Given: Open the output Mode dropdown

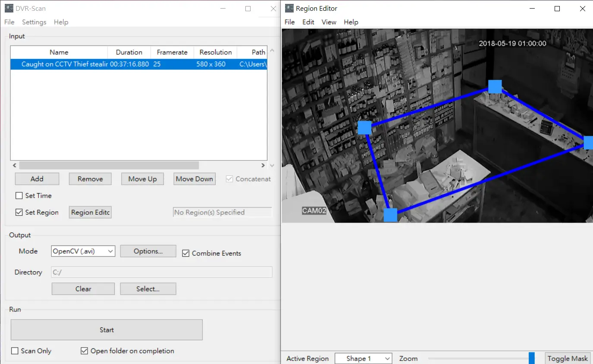Looking at the screenshot, I should (x=83, y=251).
